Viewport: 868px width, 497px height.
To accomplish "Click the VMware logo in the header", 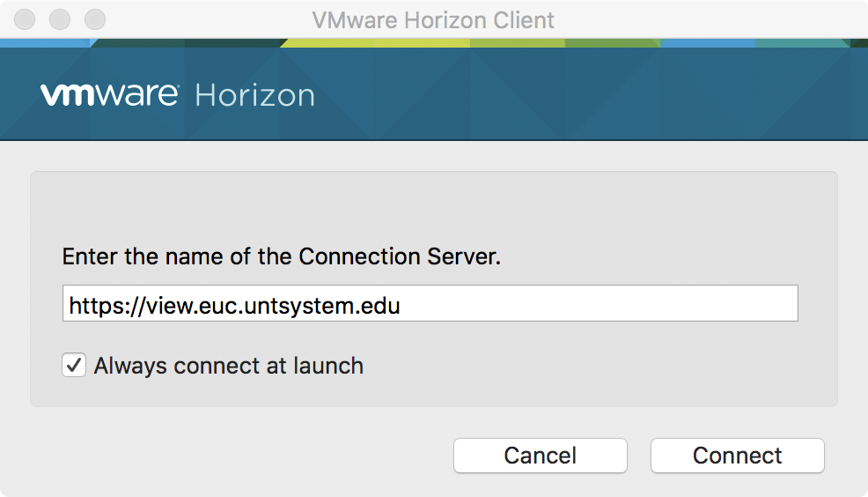I will [109, 94].
